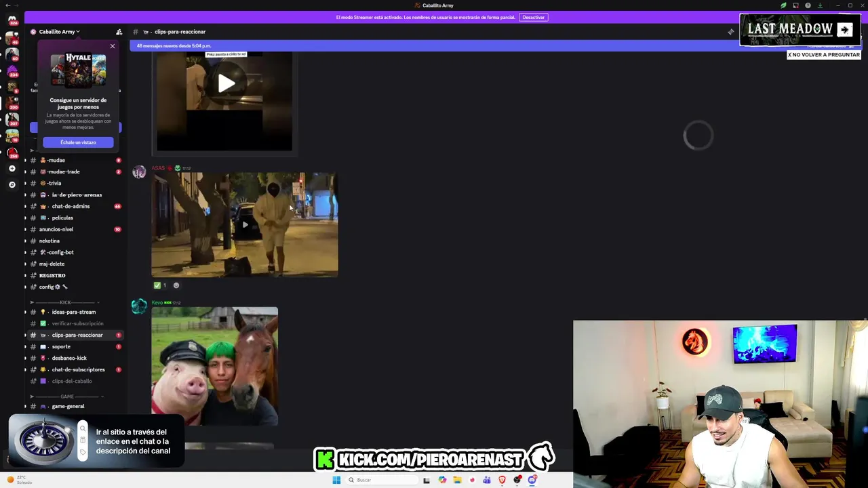Screen dimensions: 868x488
Task: Open the soporte channel
Action: click(75, 346)
